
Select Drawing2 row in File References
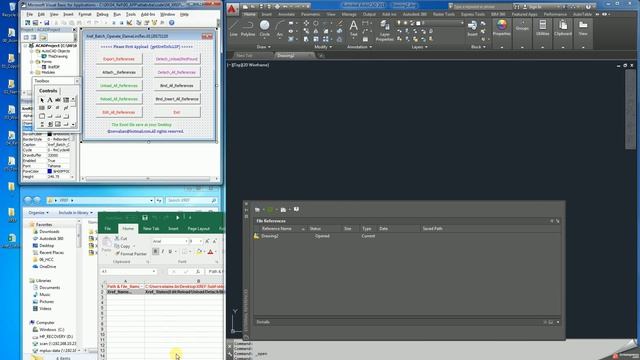(407, 236)
